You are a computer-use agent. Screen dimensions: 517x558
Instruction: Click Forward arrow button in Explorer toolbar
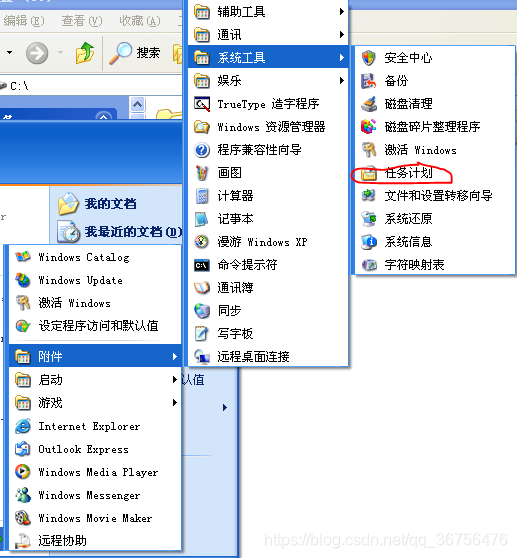click(37, 53)
